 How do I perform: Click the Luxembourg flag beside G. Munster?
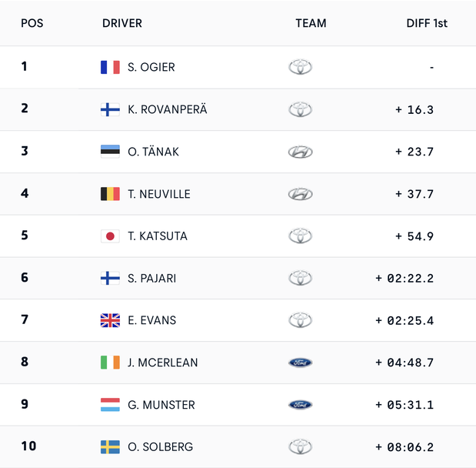pyautogui.click(x=110, y=404)
